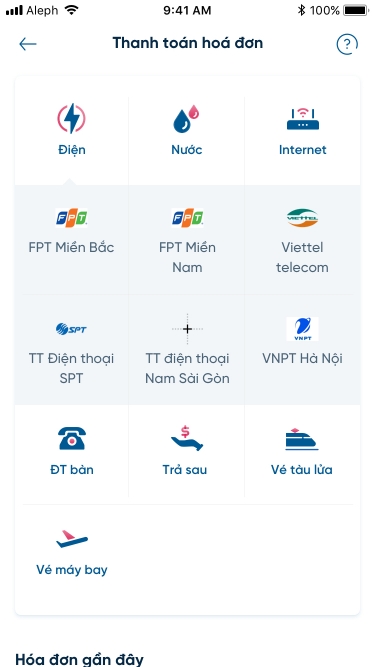Viewport: 375px width, 667px height.
Task: Open Trả sau hand-with-dollar icon
Action: pos(186,439)
